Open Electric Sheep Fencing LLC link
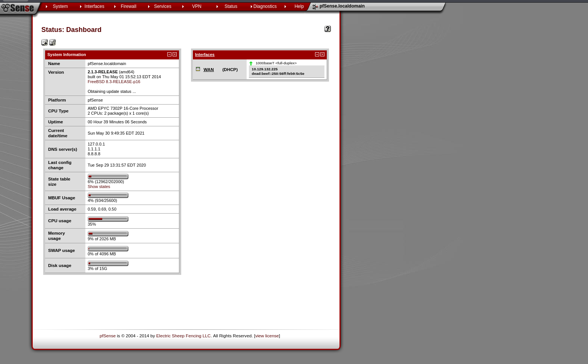Image resolution: width=588 pixels, height=364 pixels. pos(183,336)
